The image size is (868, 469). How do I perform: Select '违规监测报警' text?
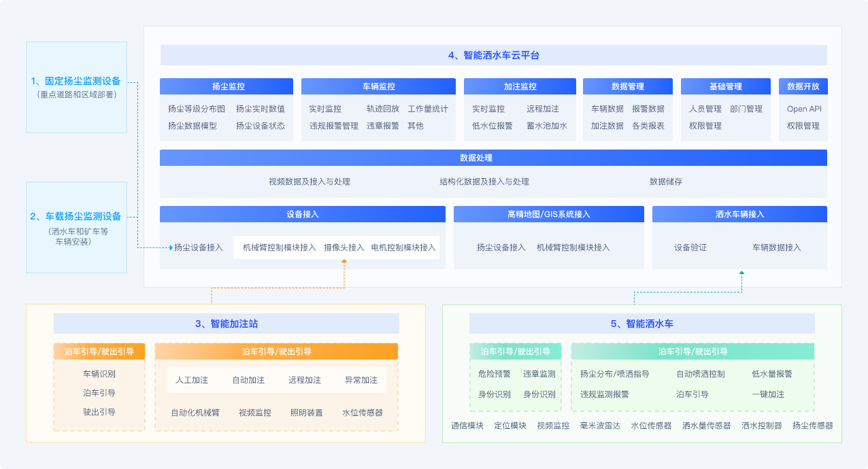[x=605, y=394]
